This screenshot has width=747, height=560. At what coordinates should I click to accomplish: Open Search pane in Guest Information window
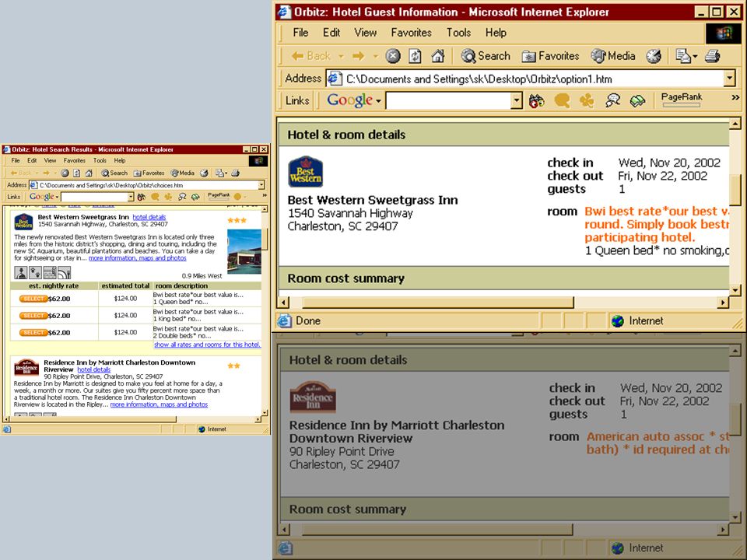click(486, 56)
